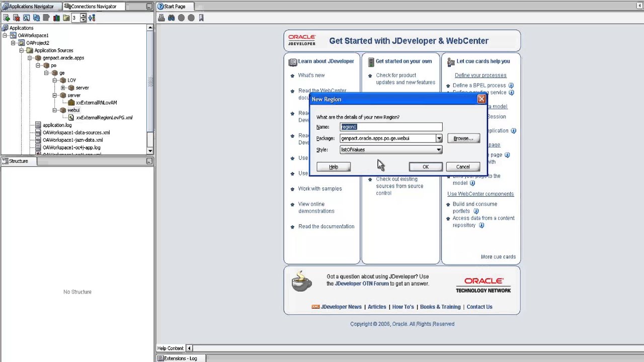Click the Refresh icon in navigator toolbar
The height and width of the screenshot is (362, 644).
tap(36, 18)
